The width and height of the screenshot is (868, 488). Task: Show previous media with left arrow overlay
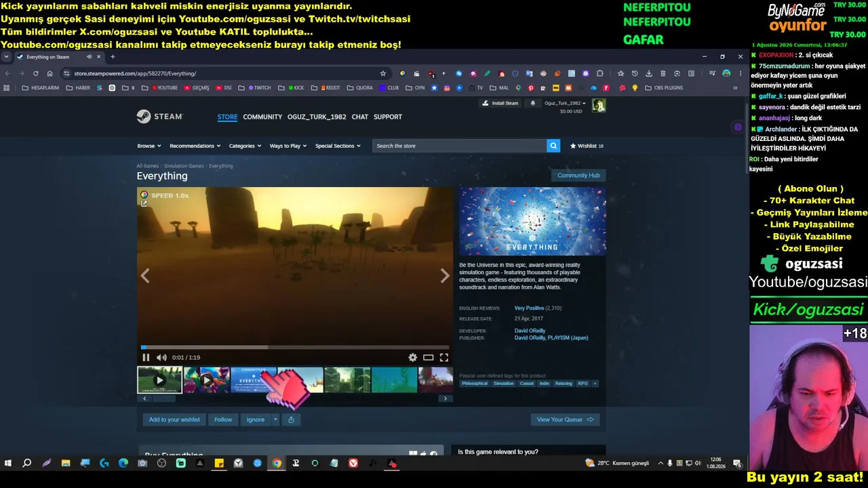[x=144, y=276]
